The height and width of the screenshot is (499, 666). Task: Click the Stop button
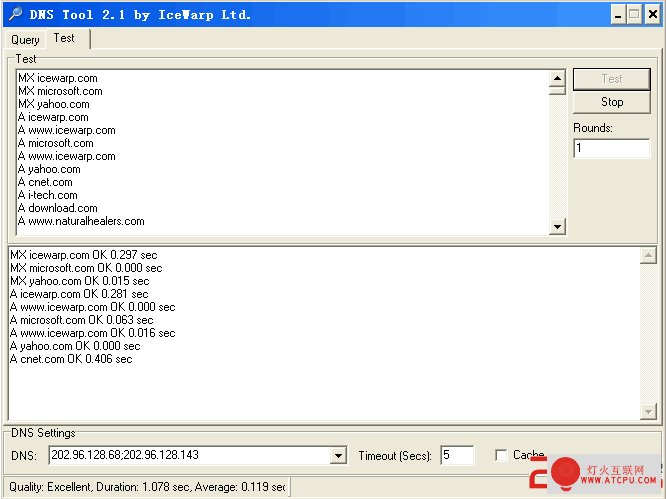[612, 102]
